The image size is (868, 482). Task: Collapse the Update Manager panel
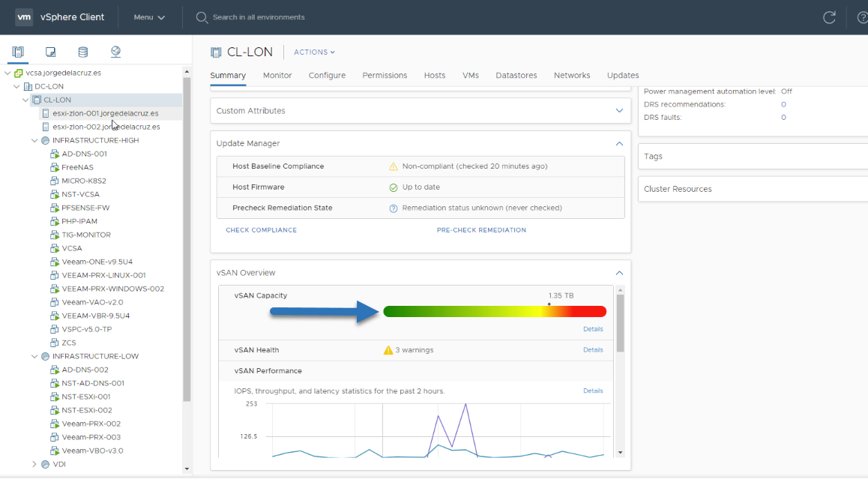(x=619, y=143)
